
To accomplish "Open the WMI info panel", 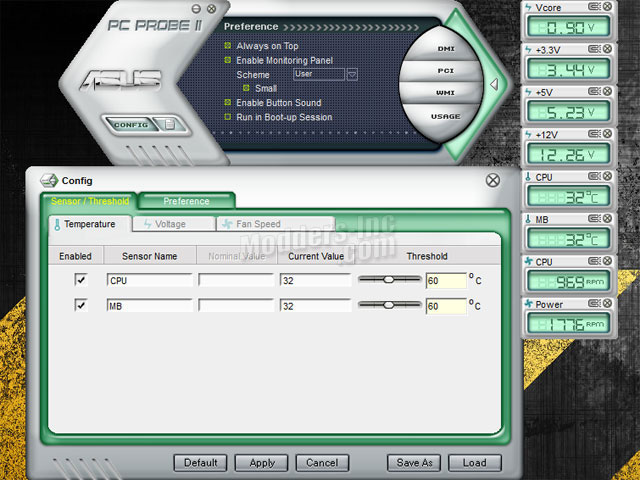I will coord(446,93).
